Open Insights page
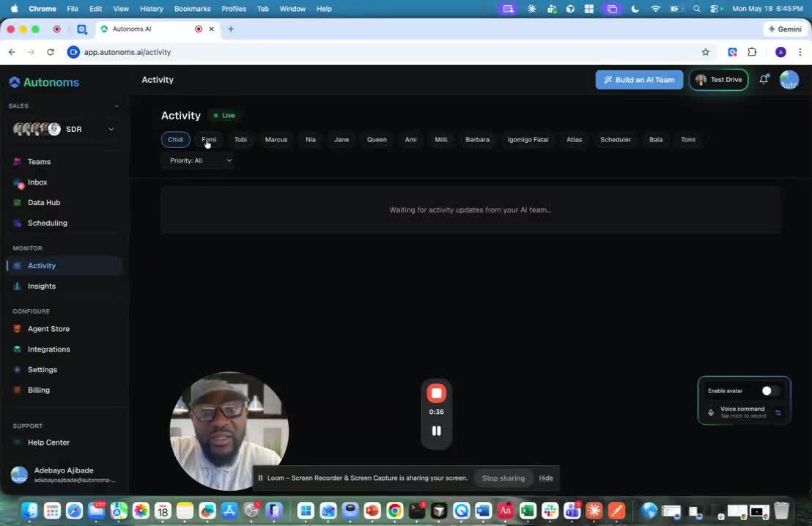This screenshot has height=526, width=812. [42, 286]
